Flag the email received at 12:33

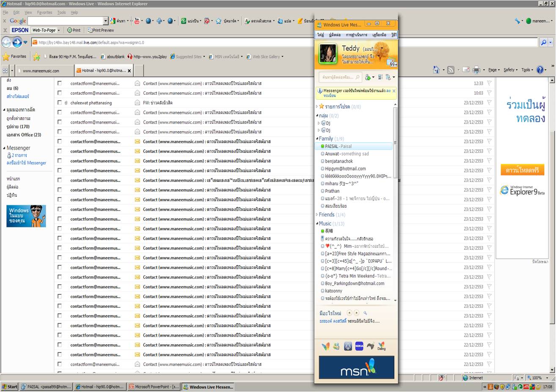[489, 83]
